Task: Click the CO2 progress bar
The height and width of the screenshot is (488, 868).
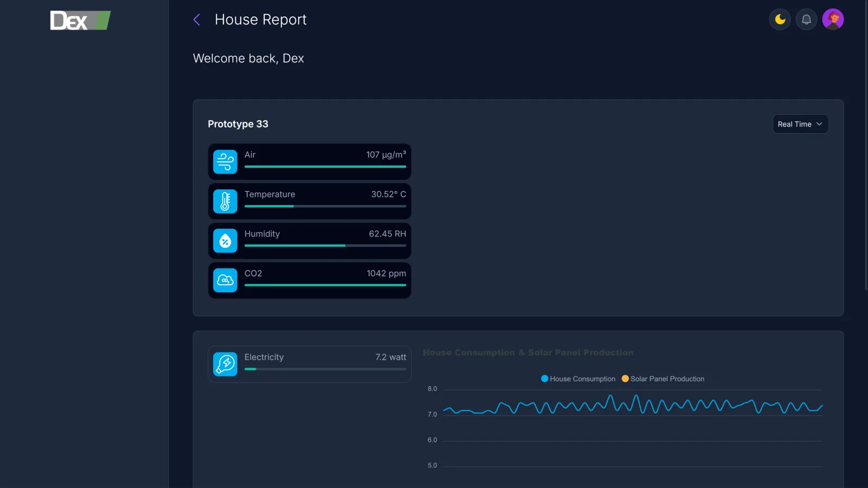Action: pyautogui.click(x=325, y=285)
